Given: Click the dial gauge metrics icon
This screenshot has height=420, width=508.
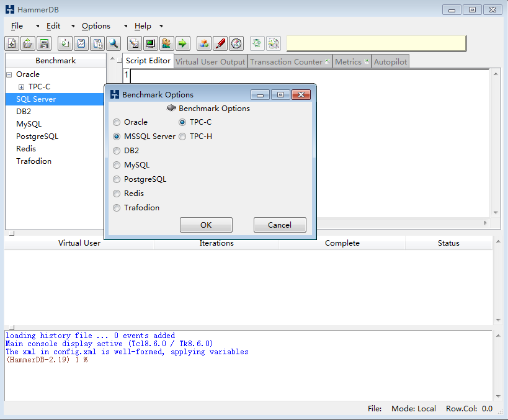Looking at the screenshot, I should click(236, 43).
